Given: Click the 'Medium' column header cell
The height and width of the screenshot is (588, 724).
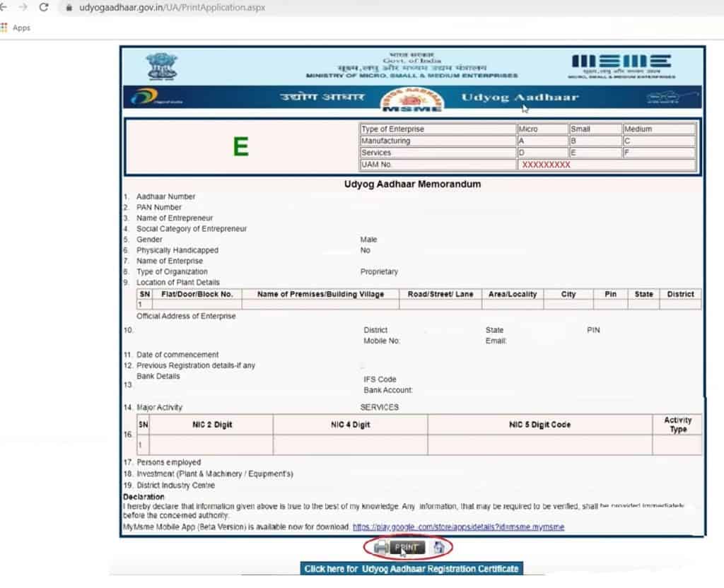Looking at the screenshot, I should (x=660, y=129).
